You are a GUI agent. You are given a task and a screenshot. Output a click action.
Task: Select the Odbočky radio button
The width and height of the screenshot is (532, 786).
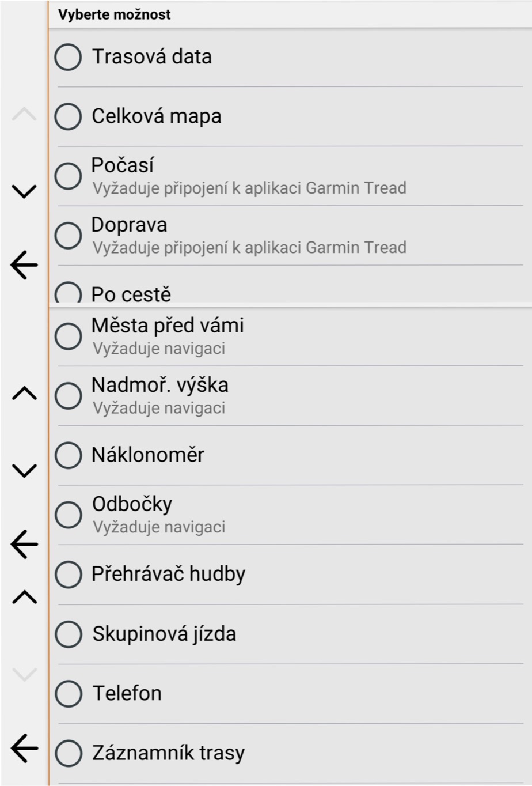pos(67,514)
